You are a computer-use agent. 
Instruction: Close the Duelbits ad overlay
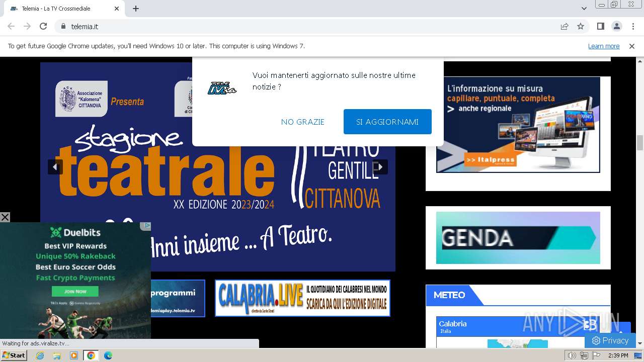tap(5, 217)
